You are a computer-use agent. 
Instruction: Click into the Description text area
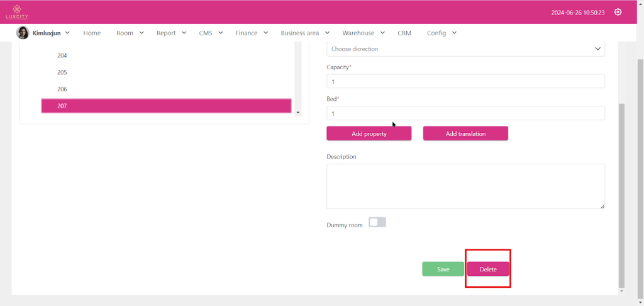(465, 186)
